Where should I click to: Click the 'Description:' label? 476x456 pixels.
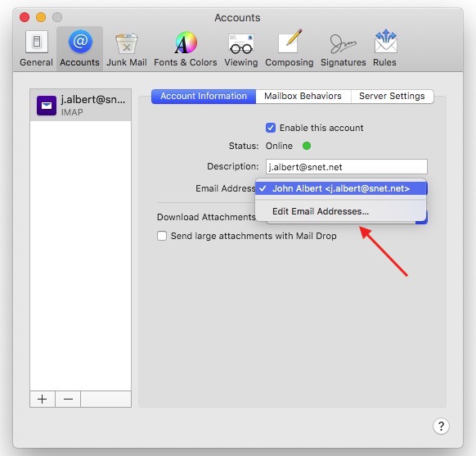point(233,166)
